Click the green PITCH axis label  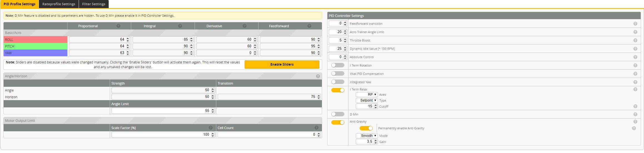[36, 46]
